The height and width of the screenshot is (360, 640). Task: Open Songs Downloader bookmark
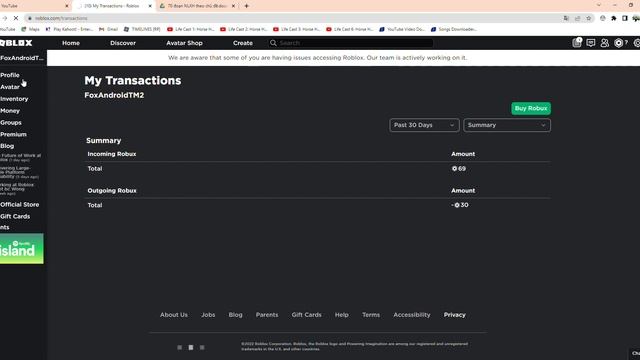click(454, 29)
